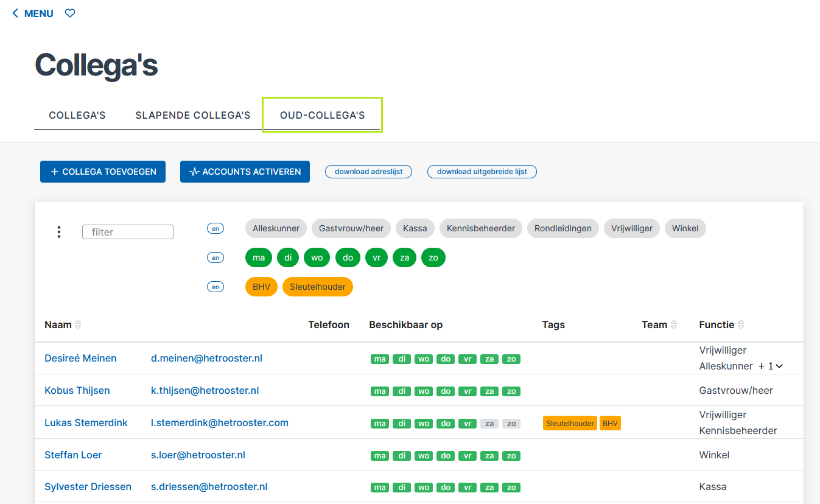This screenshot has height=504, width=820.
Task: Click the Tags column header
Action: 553,324
